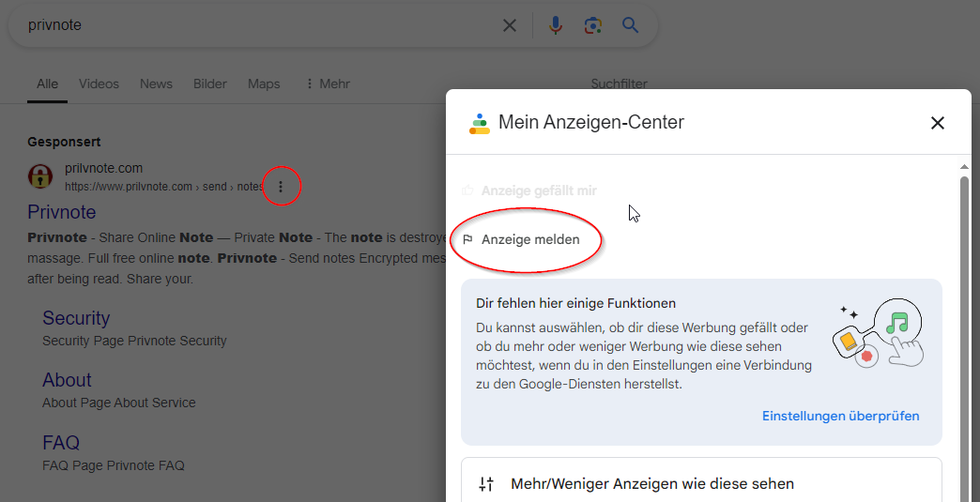Open the FAQ sitelink
The height and width of the screenshot is (502, 980).
pos(61,443)
